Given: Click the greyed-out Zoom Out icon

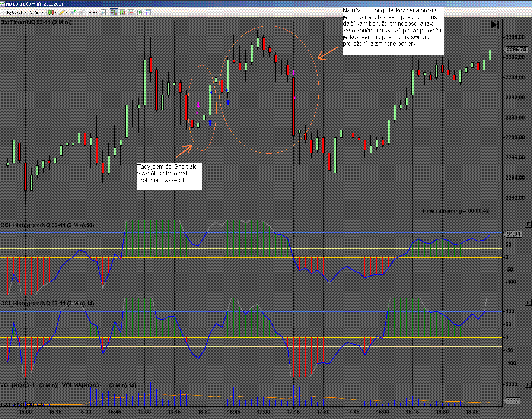Looking at the screenshot, I should [x=81, y=12].
